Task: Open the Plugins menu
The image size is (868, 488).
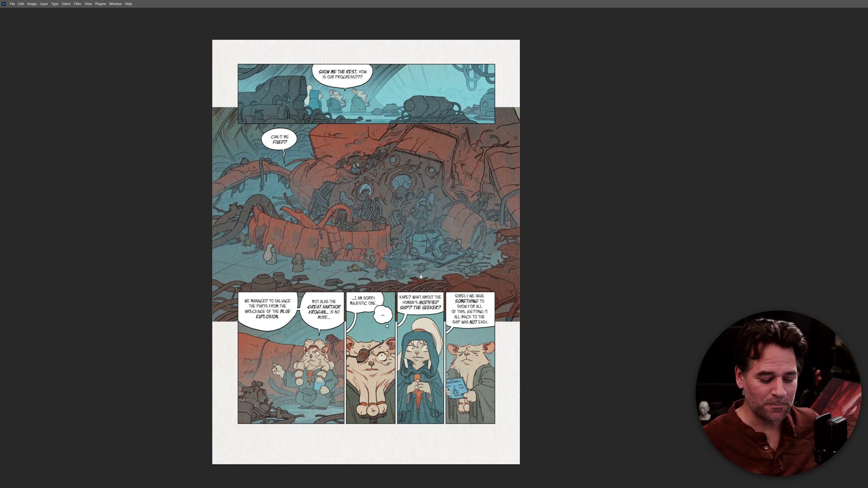Action: [x=100, y=4]
